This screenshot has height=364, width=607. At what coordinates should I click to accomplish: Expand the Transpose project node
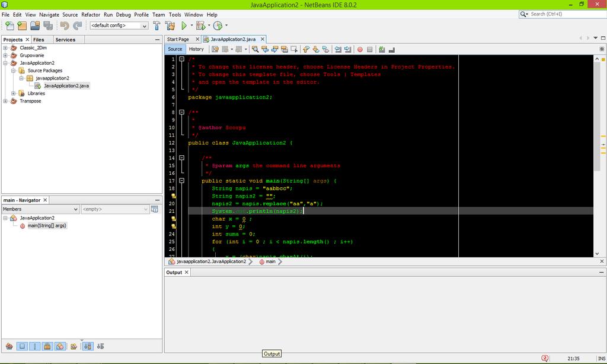point(5,101)
